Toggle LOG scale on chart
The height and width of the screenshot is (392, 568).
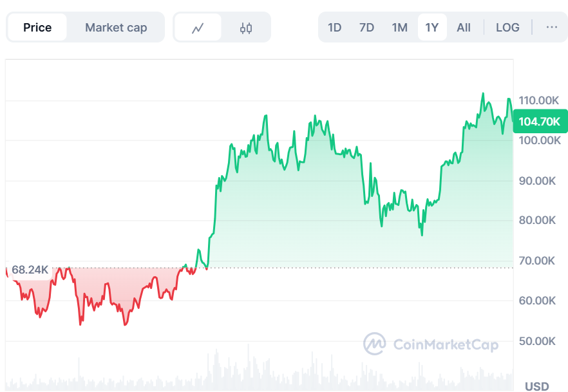(x=507, y=28)
